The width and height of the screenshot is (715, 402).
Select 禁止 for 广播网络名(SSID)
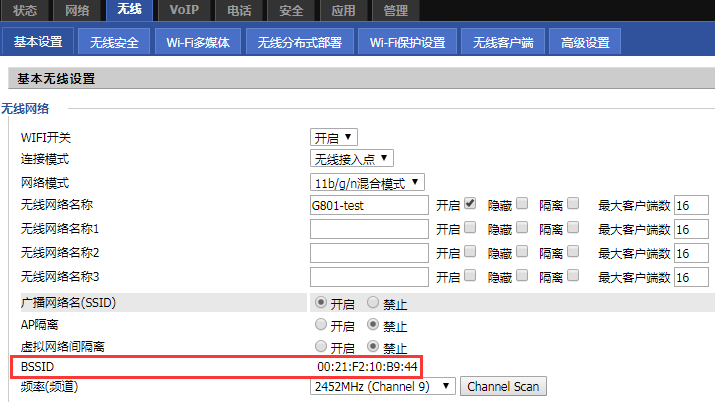click(373, 302)
